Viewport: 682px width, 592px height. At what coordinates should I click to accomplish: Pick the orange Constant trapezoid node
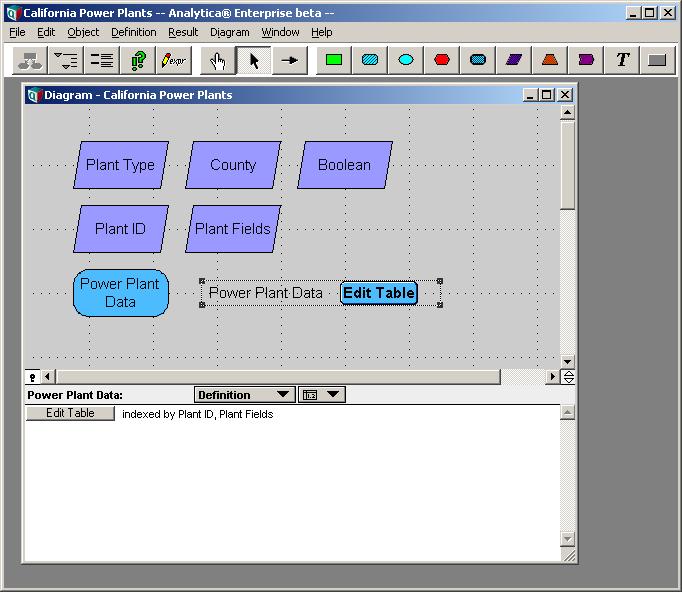pyautogui.click(x=550, y=60)
